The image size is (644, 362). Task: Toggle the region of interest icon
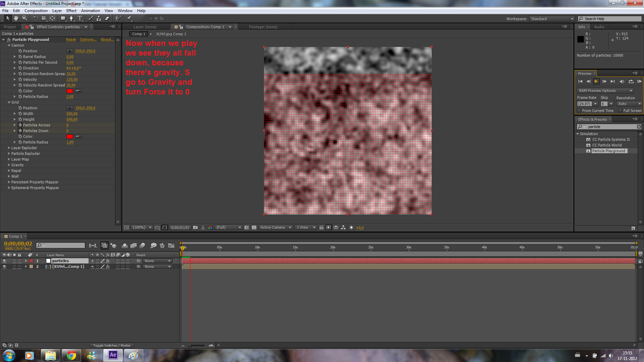coord(247,227)
